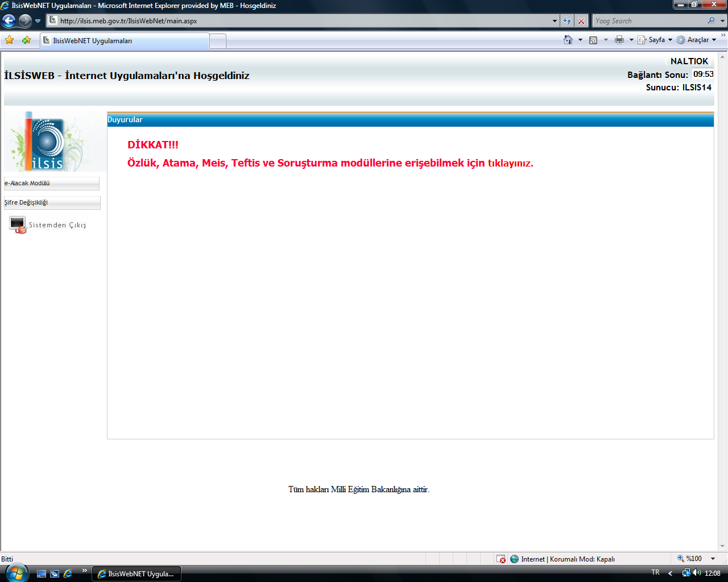Click the NALTIOK username label

coord(689,61)
